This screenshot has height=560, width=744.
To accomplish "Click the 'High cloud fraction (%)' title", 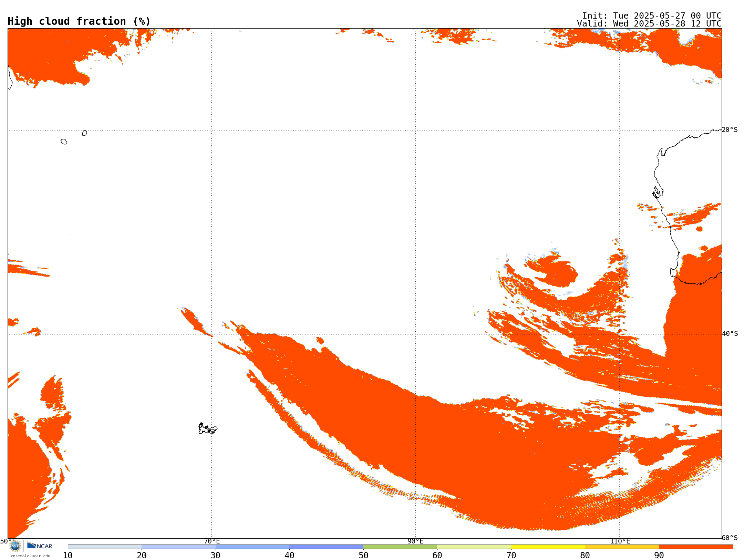I will pos(79,21).
